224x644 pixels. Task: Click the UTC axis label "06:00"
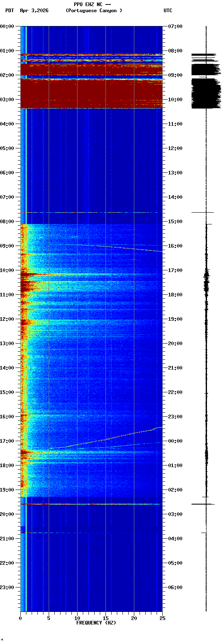175,587
